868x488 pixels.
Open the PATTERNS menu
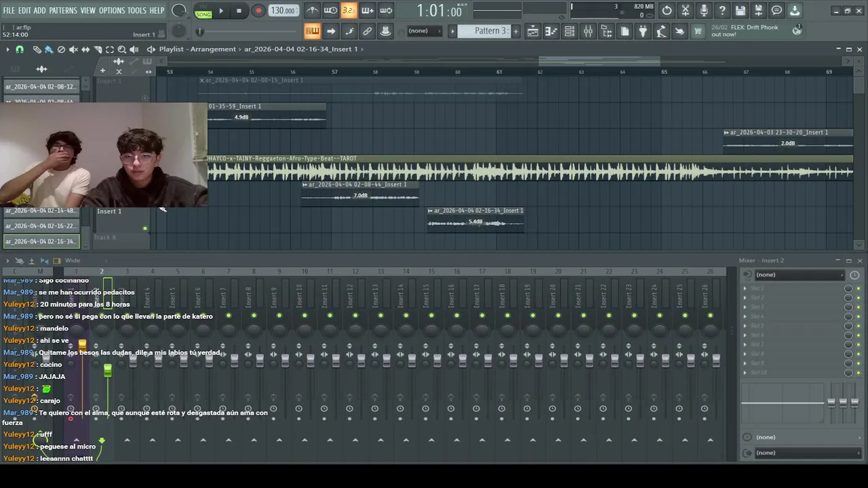click(63, 11)
